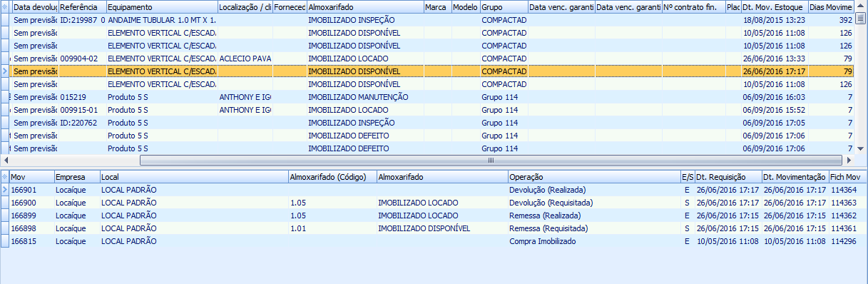The height and width of the screenshot is (284, 868).
Task: Select movement 166898 row
Action: pos(434,228)
